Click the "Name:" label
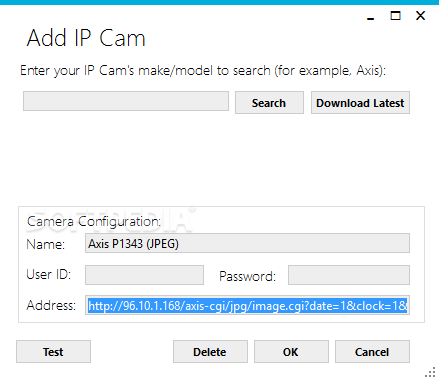Viewport: 439px width, 381px height. coord(45,244)
